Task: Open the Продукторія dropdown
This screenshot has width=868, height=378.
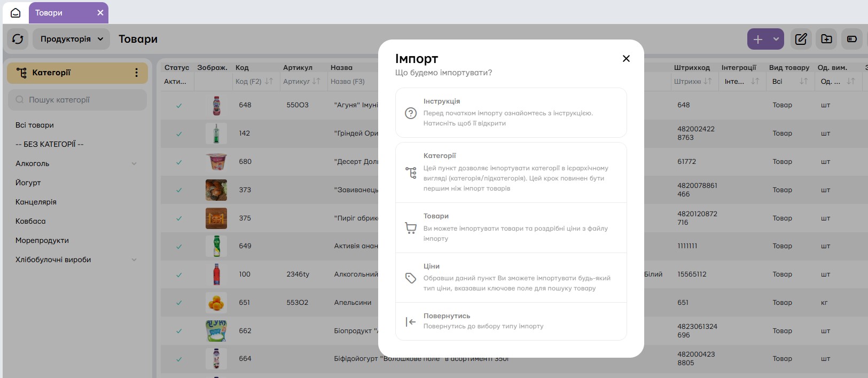Action: 72,39
